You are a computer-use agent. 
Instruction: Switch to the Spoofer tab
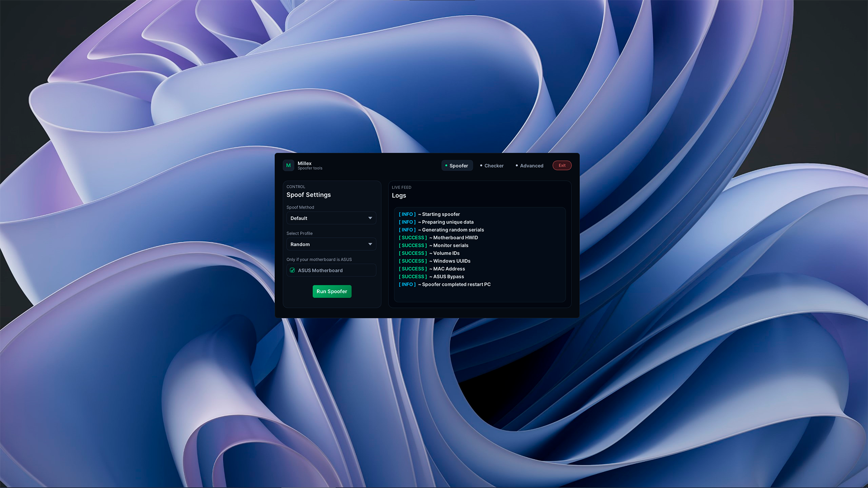click(x=457, y=166)
